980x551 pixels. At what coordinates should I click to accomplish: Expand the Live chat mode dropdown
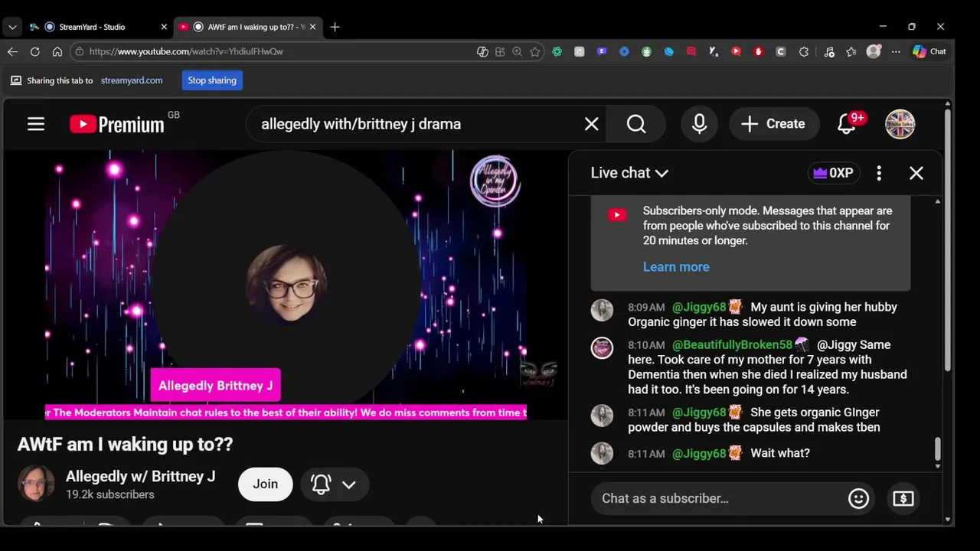629,173
